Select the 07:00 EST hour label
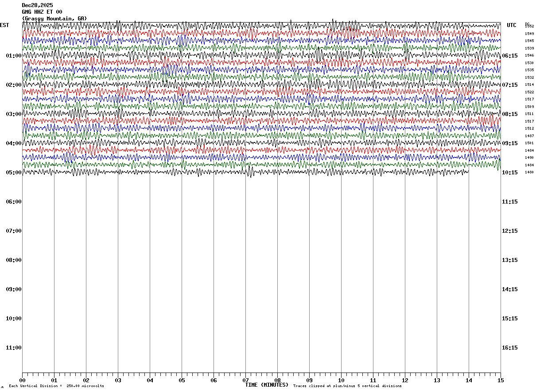Screen dimensions: 536x392 (14, 231)
